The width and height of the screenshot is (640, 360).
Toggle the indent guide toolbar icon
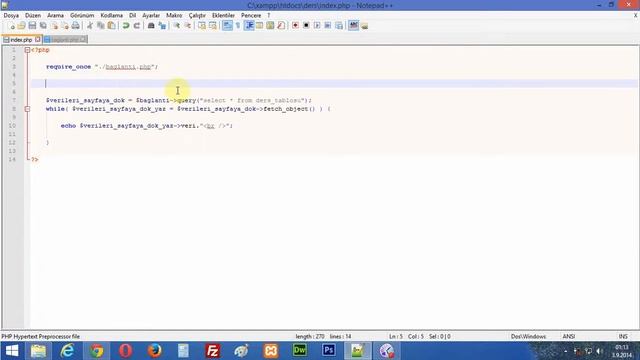click(249, 26)
